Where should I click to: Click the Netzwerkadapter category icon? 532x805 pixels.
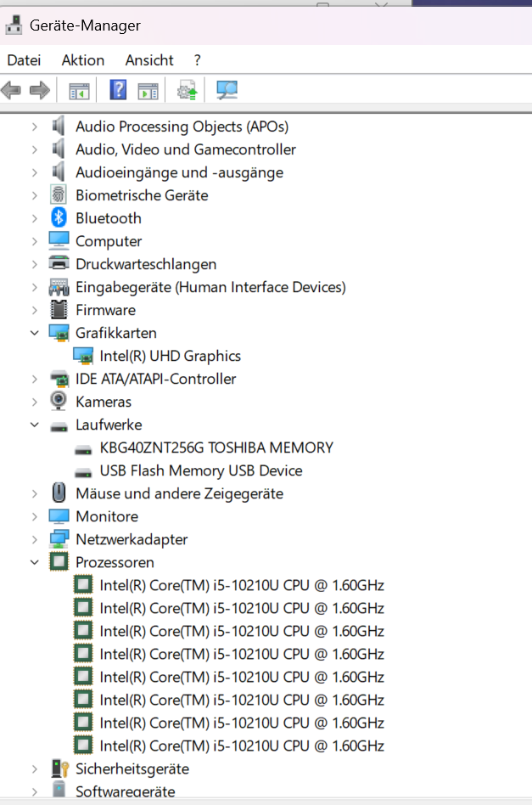tap(59, 539)
